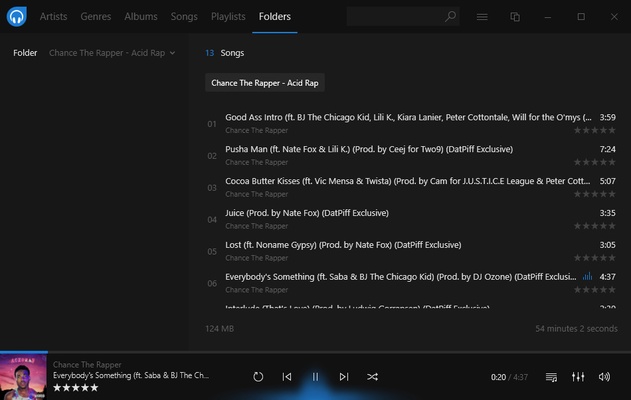Switch to the Playlists tab
Image resolution: width=631 pixels, height=400 pixels.
228,16
